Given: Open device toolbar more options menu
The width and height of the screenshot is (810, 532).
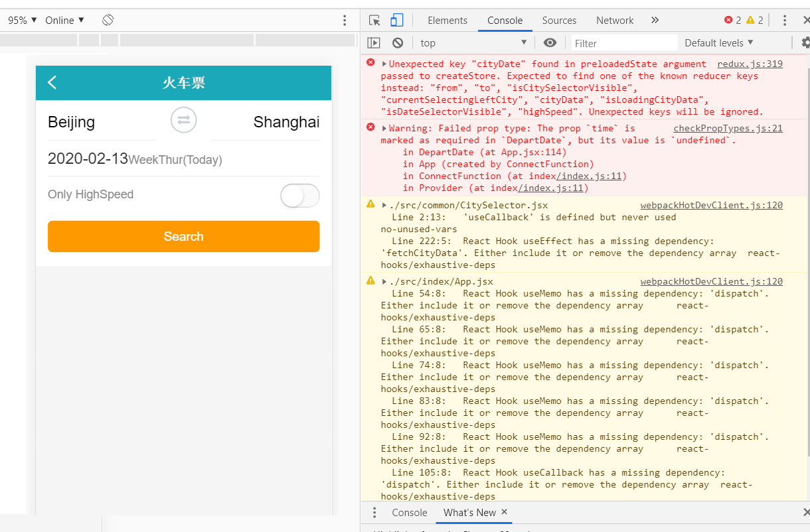Looking at the screenshot, I should click(345, 21).
